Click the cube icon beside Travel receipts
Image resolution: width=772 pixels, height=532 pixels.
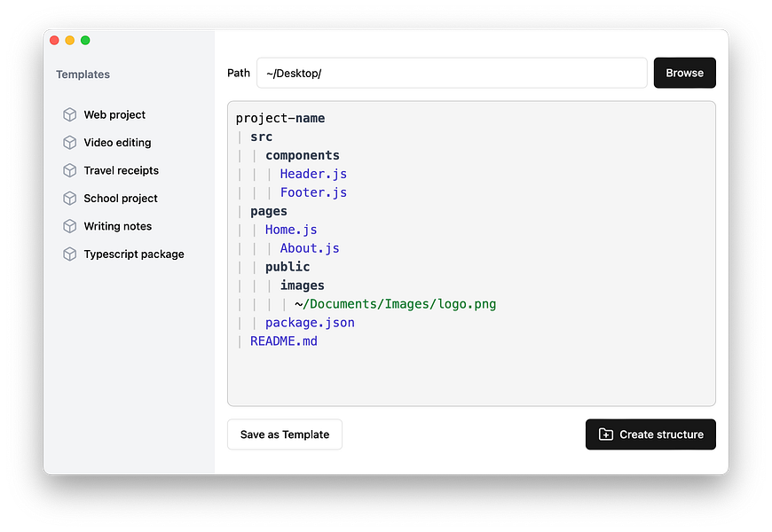coord(69,170)
